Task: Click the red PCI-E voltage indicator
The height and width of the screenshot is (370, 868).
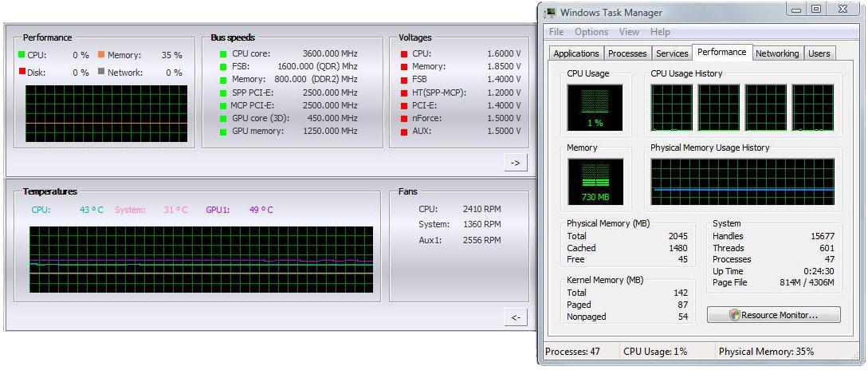Action: click(403, 106)
